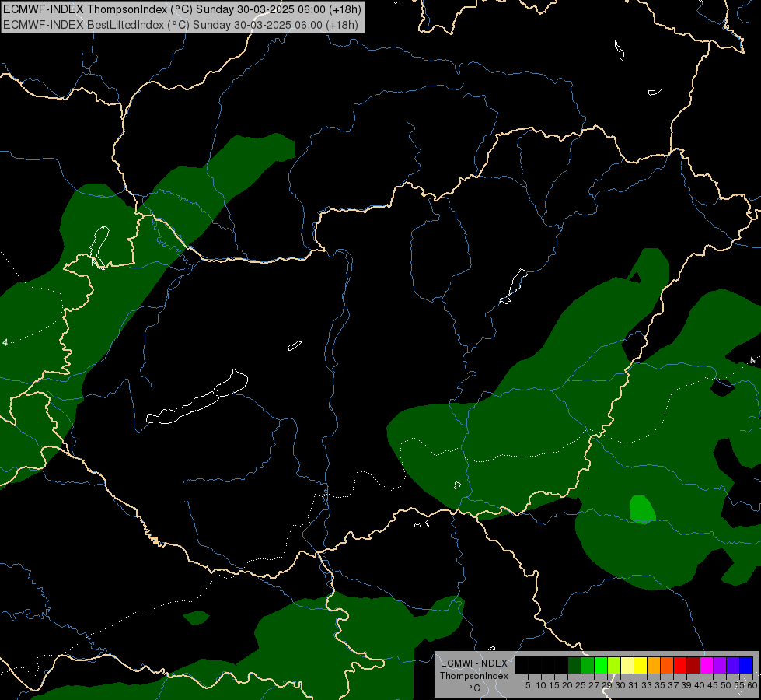Click the purple 45–50 legend swatch
This screenshot has height=700, width=761.
coord(720,665)
